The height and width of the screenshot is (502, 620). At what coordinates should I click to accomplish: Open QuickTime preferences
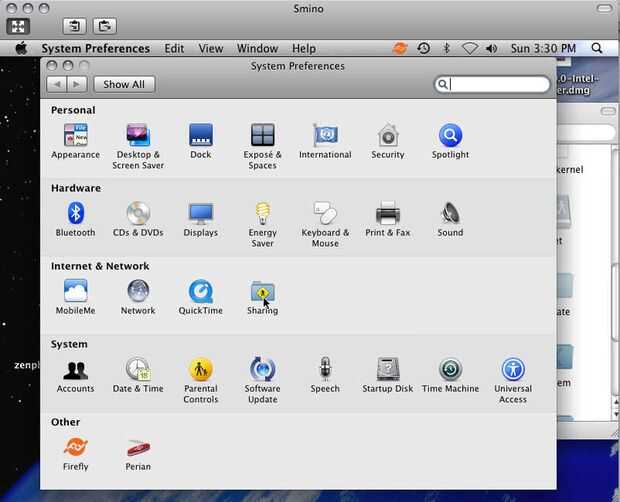pos(200,297)
